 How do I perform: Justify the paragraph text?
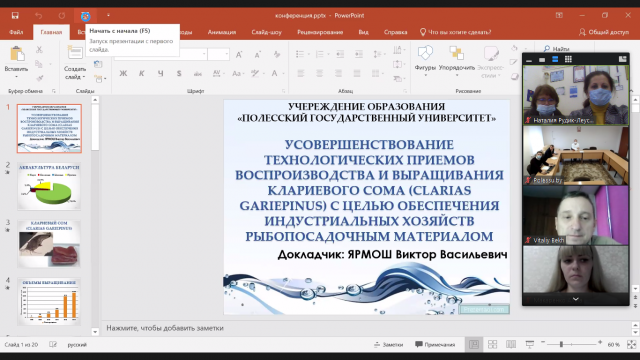(357, 73)
